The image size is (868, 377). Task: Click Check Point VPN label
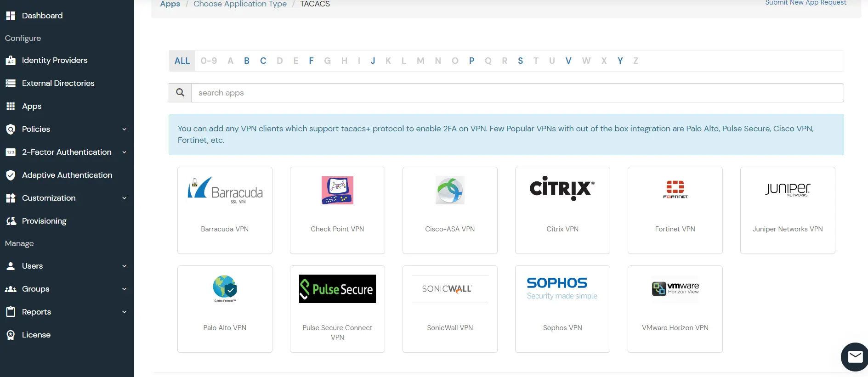tap(337, 229)
